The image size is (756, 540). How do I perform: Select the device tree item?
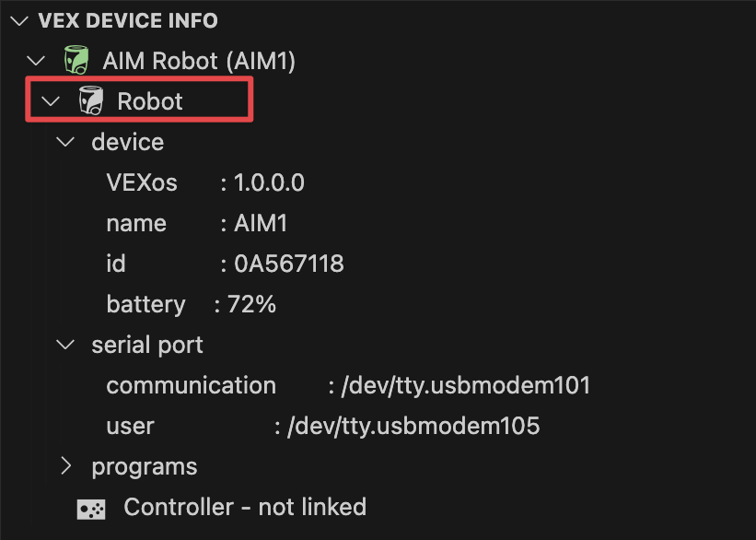point(127,142)
